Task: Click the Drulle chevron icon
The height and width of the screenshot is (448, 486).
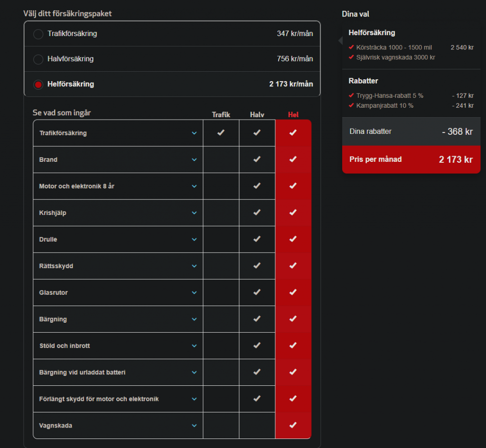Action: click(x=194, y=240)
